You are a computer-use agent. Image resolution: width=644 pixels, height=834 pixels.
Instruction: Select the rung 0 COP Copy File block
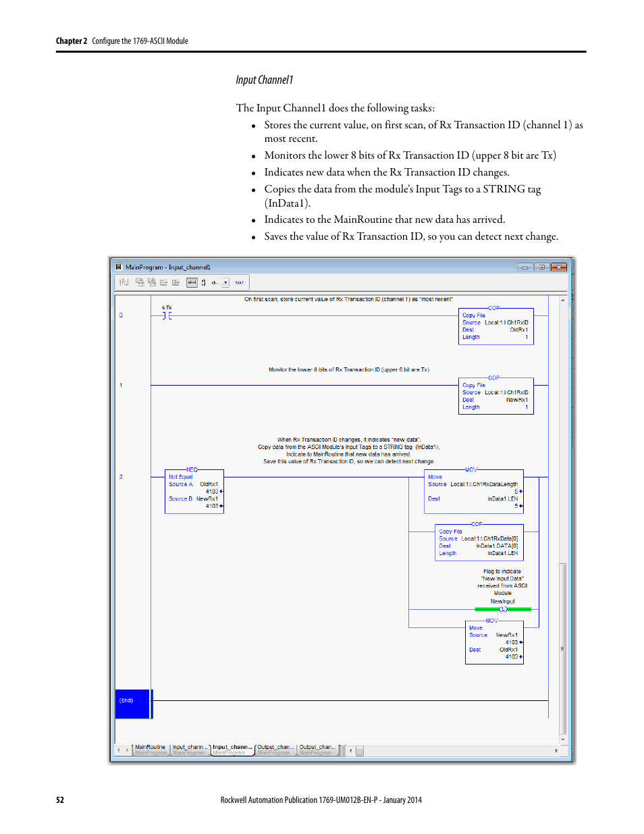coord(496,326)
